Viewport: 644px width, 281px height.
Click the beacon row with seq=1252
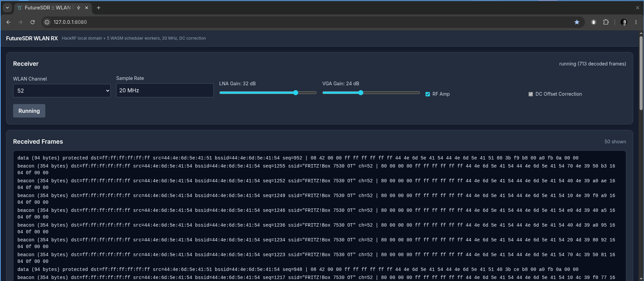pyautogui.click(x=319, y=184)
